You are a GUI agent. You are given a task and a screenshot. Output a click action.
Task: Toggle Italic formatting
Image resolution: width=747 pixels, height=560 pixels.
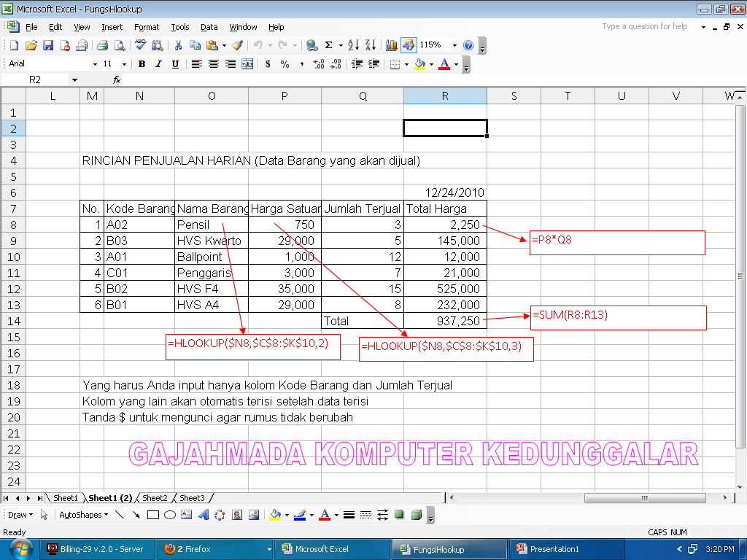[158, 64]
